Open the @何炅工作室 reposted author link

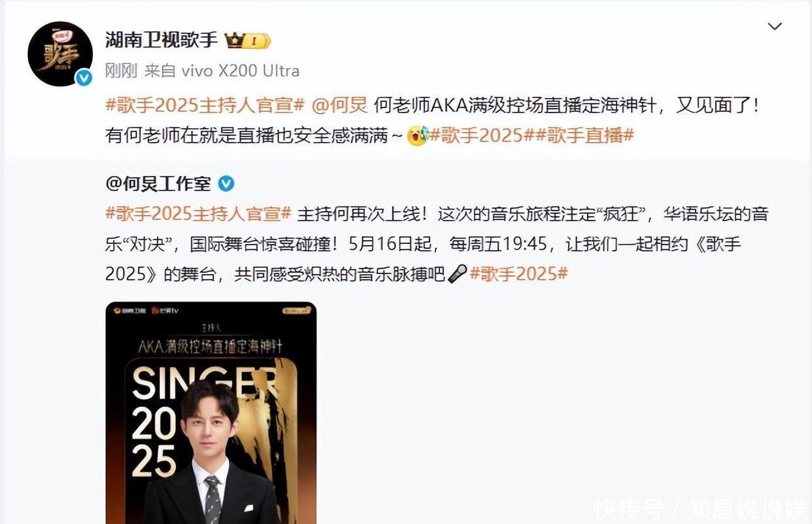tap(158, 184)
